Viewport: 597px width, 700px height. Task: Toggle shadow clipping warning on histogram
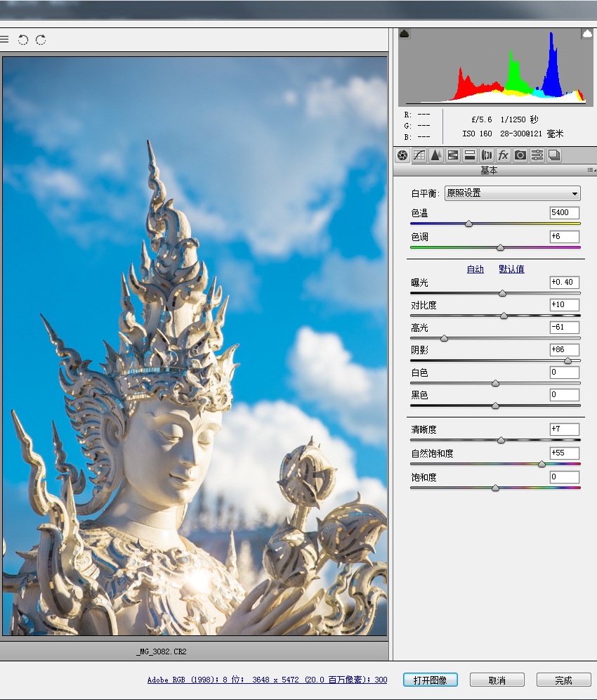click(405, 34)
